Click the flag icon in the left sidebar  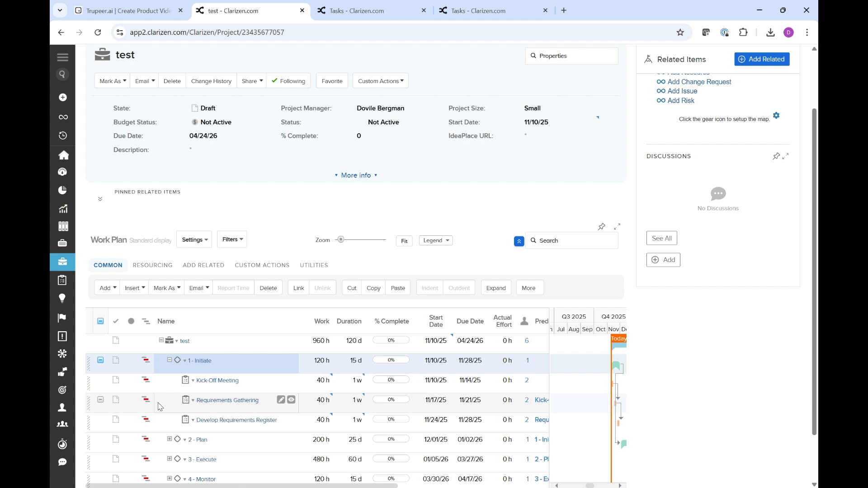point(61,318)
